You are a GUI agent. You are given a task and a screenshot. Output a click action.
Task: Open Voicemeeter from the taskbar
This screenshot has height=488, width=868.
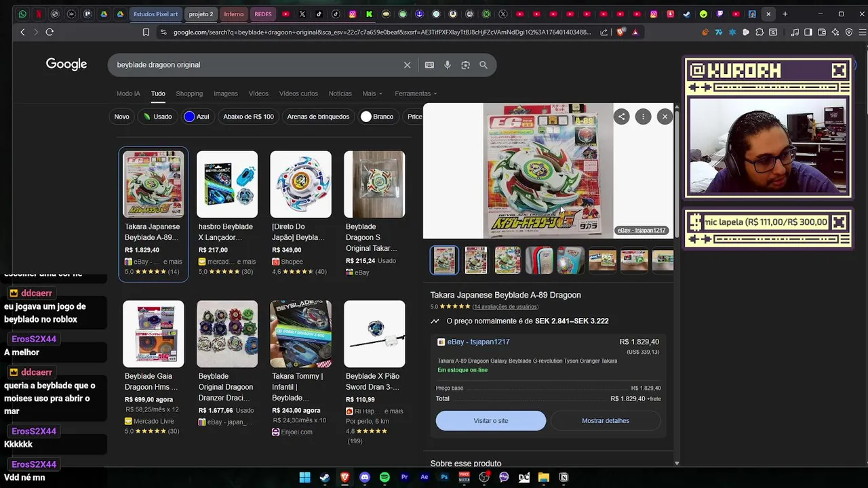point(464,477)
